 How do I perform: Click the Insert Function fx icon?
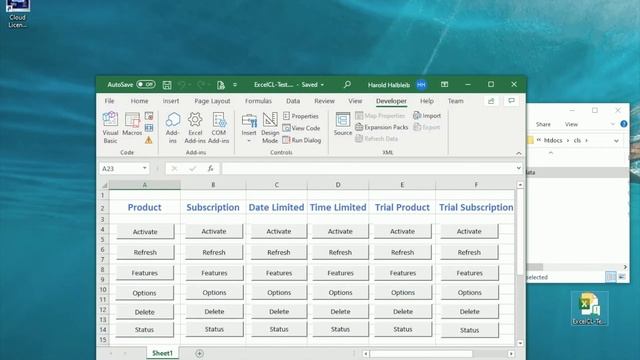coord(211,168)
